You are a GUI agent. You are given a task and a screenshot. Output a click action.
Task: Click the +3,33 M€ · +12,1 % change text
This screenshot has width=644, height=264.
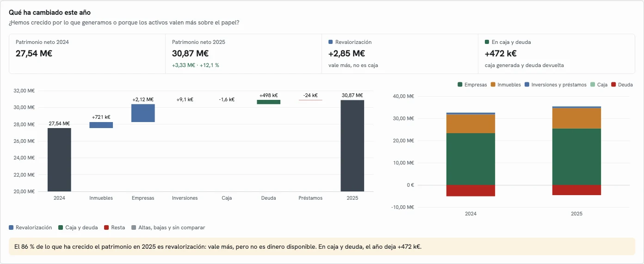coord(195,65)
